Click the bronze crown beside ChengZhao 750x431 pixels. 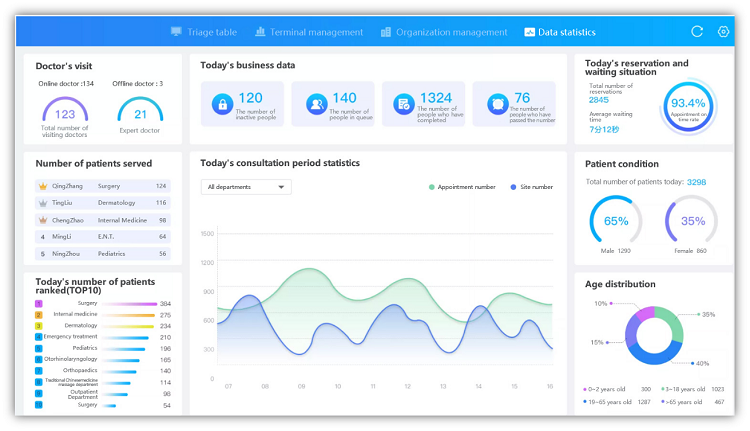[x=43, y=220]
